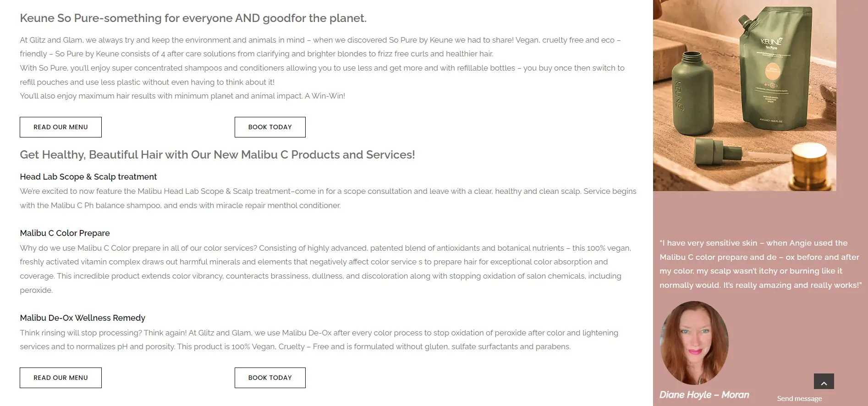Select the Malibu De-Ox Wellness Remedy subheading

pyautogui.click(x=82, y=318)
